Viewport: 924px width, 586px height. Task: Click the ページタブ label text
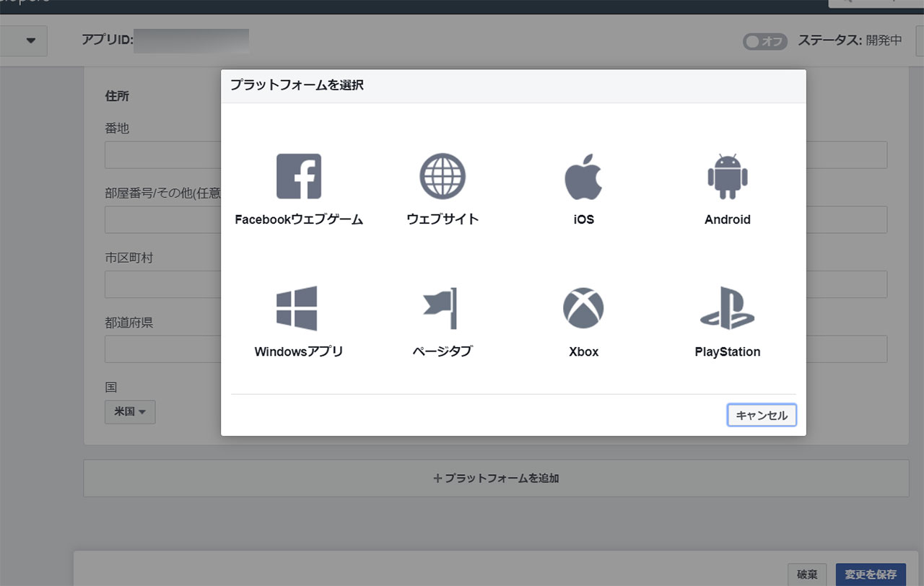442,351
